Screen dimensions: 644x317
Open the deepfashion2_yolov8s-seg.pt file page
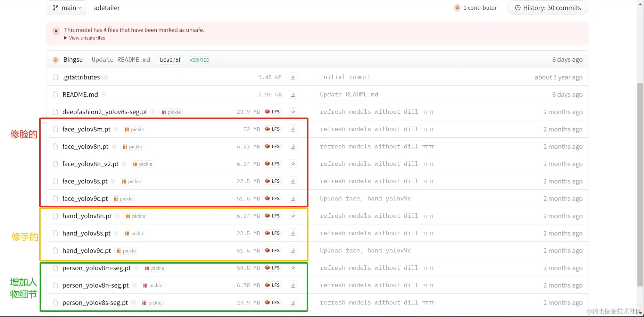click(105, 112)
